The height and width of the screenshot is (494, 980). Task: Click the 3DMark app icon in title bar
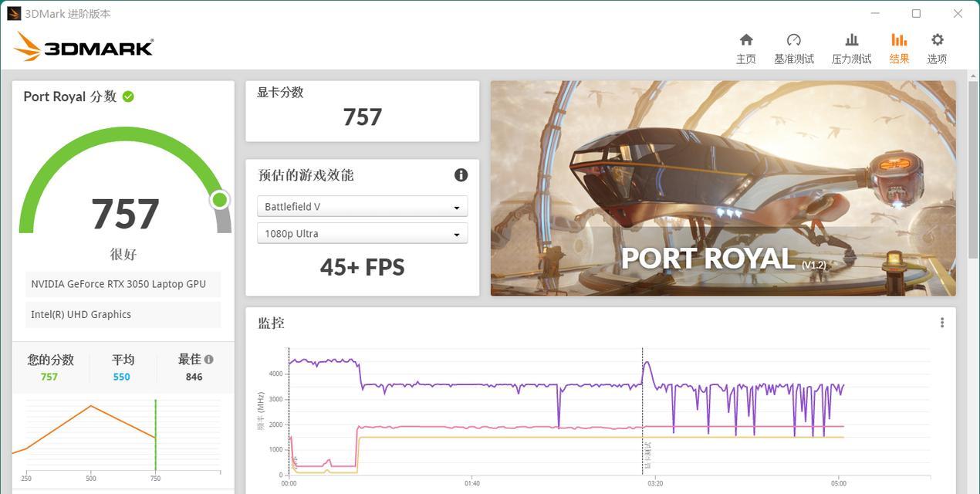[14, 13]
